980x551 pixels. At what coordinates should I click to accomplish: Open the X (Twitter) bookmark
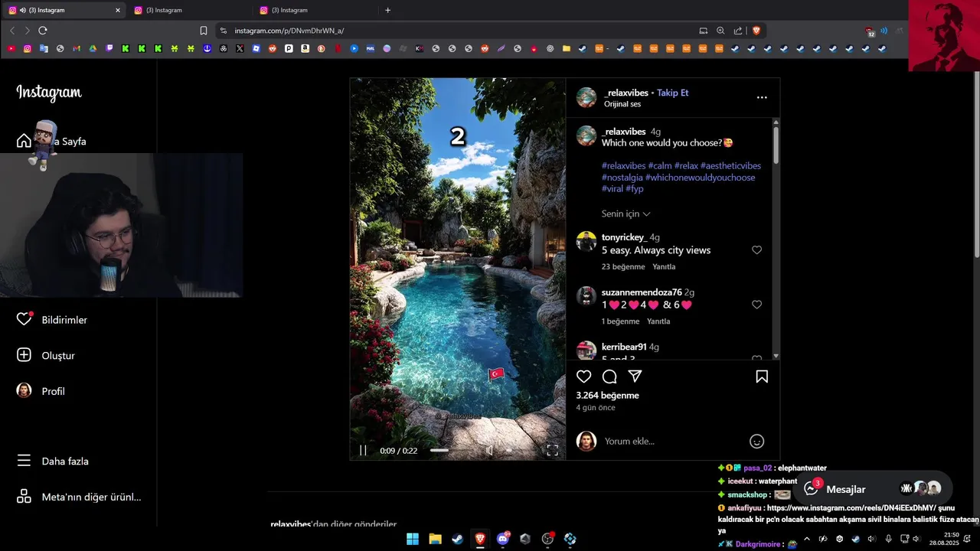click(x=240, y=48)
